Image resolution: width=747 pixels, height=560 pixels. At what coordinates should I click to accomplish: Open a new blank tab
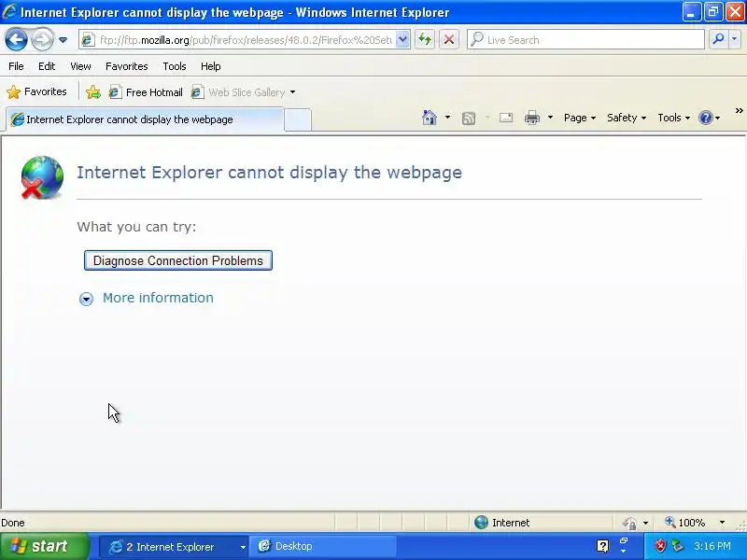pyautogui.click(x=298, y=119)
